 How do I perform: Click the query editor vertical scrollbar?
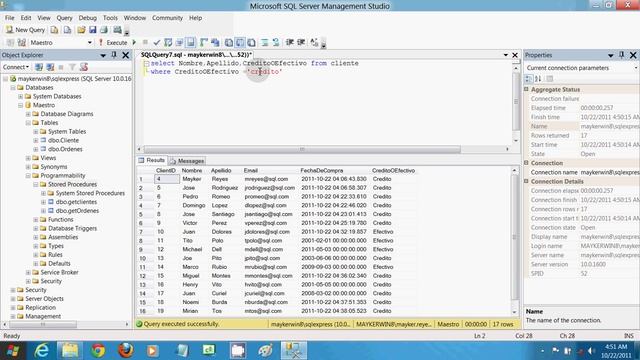coord(516,102)
